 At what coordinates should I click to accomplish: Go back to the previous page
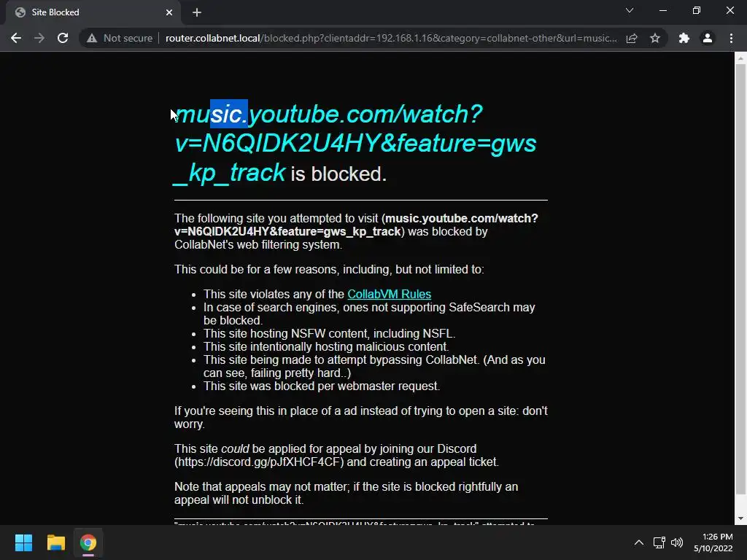[16, 38]
